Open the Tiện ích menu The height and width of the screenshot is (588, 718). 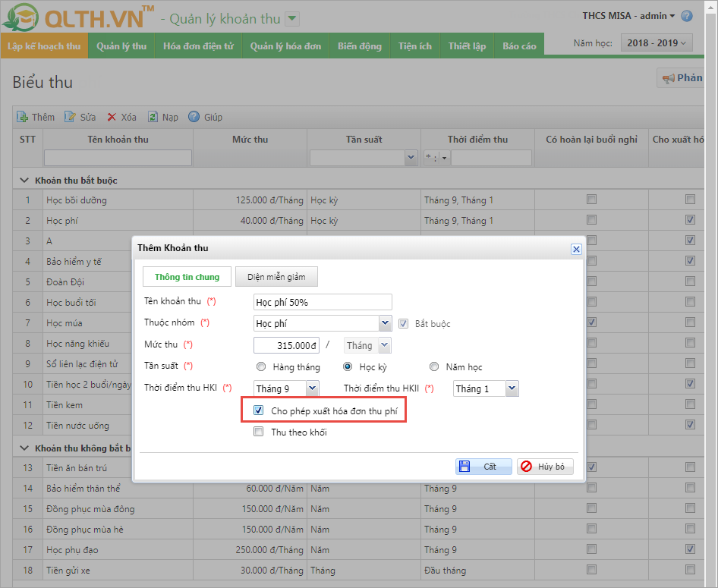pos(415,46)
